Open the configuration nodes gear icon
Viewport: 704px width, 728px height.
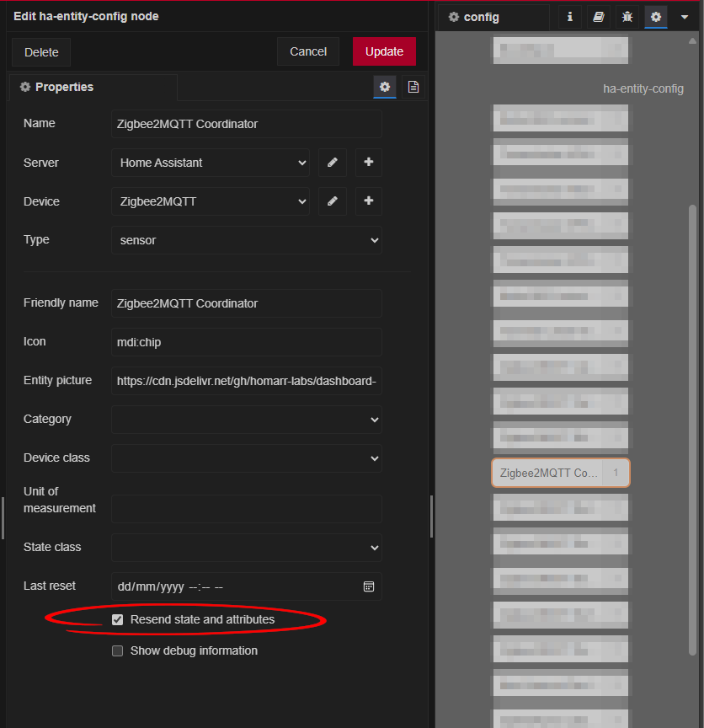pyautogui.click(x=656, y=17)
